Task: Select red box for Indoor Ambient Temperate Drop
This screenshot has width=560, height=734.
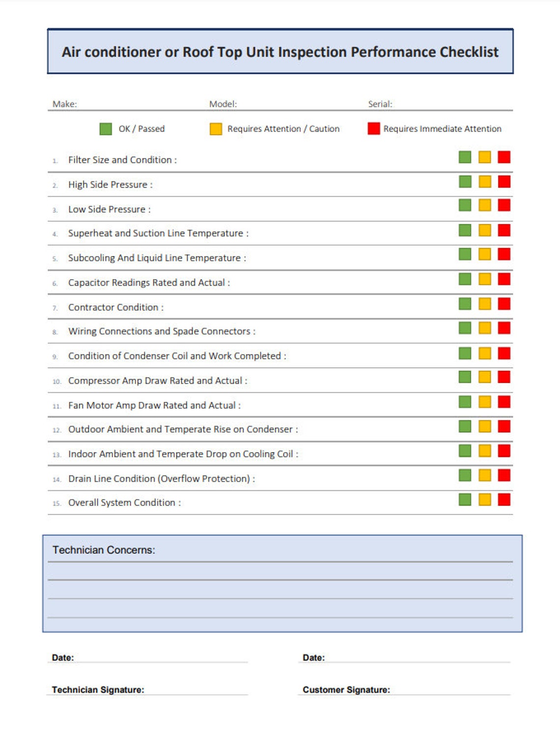Action: (504, 452)
